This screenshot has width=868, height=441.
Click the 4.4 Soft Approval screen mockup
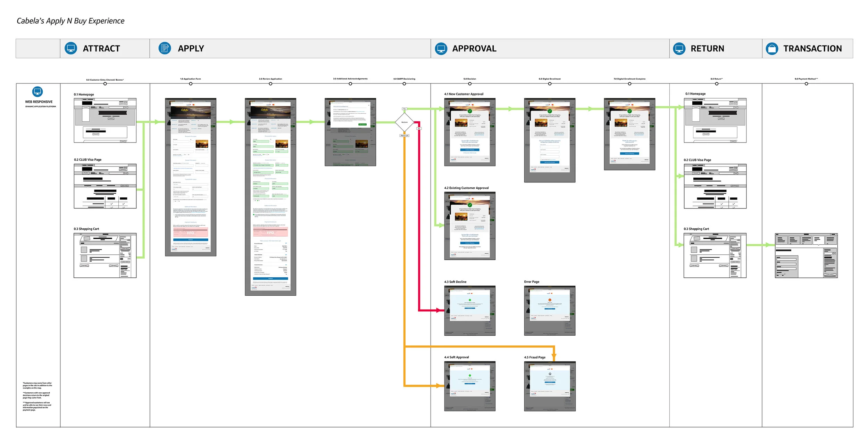tap(470, 386)
